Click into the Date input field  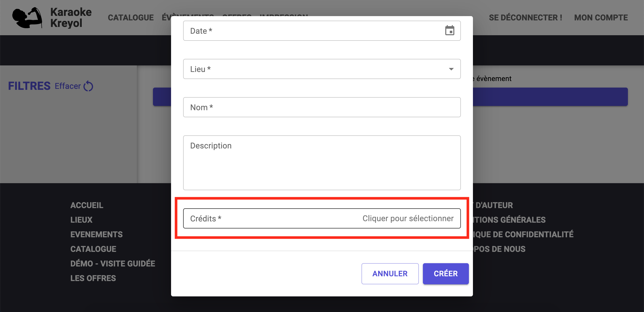[322, 31]
